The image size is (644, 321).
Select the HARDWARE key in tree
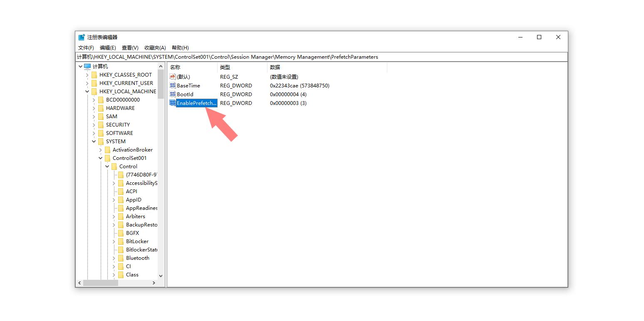(x=120, y=108)
